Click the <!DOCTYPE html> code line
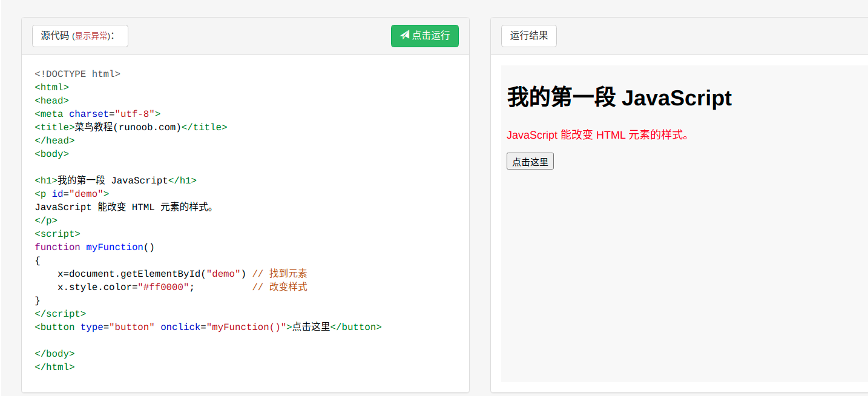Screen dimensions: 868x396 coord(77,74)
